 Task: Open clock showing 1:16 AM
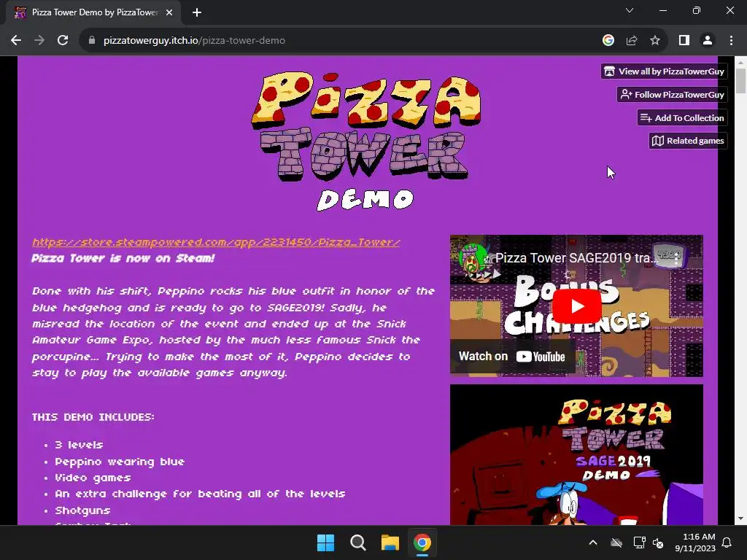(x=695, y=542)
